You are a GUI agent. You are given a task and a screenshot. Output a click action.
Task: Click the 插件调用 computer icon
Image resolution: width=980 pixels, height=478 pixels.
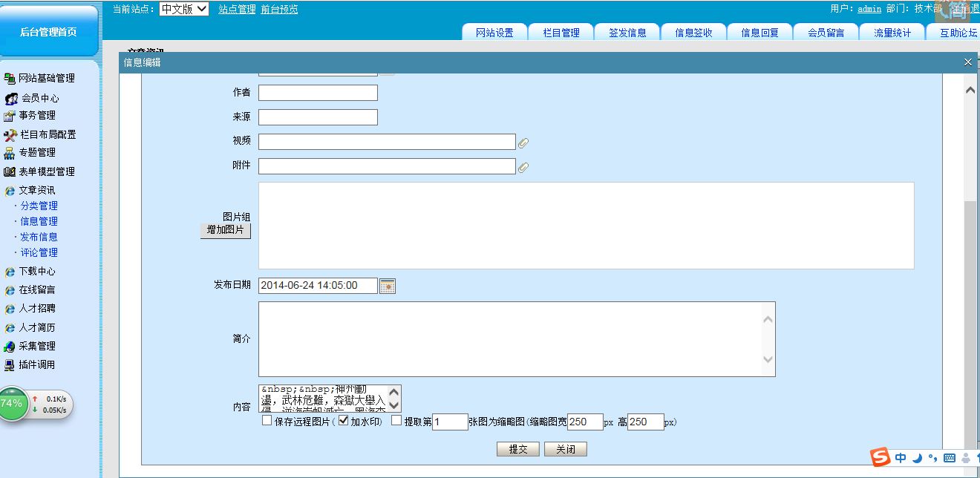(10, 365)
